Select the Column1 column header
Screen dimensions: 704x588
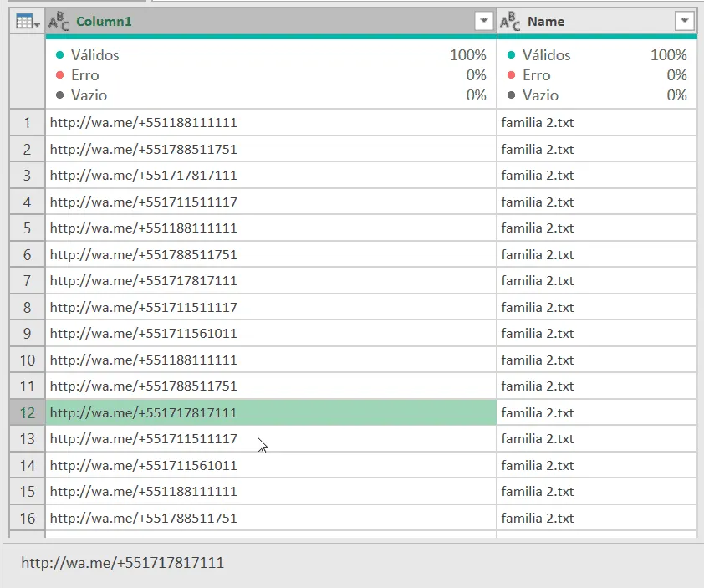(271, 21)
